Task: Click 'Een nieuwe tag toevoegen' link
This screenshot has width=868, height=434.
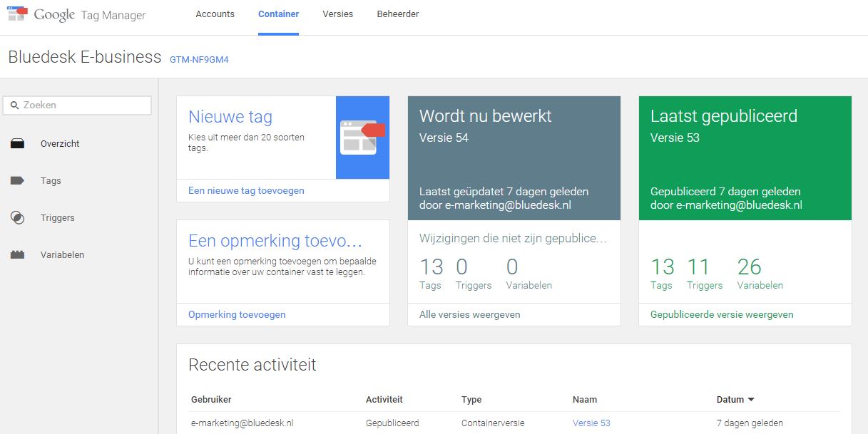Action: [x=246, y=191]
